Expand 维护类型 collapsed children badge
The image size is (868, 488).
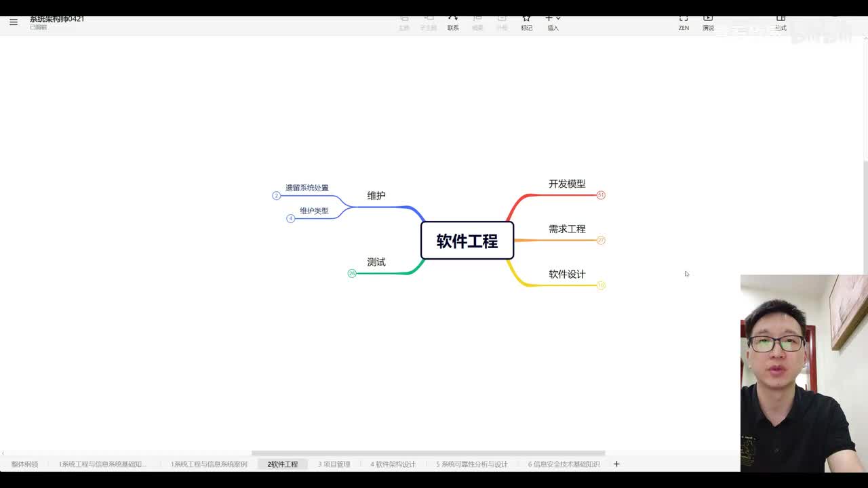[x=291, y=218]
